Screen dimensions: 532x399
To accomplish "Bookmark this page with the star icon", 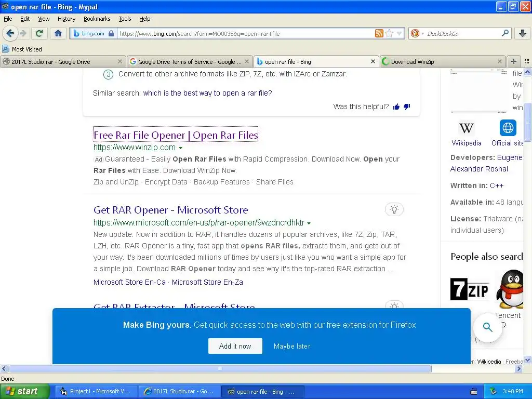I will (390, 33).
